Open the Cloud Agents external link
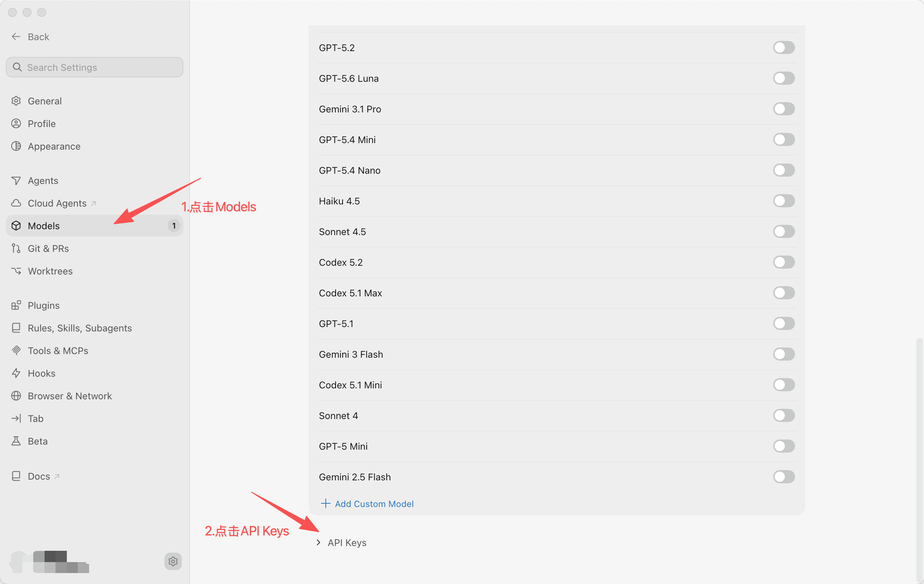924x584 pixels. point(94,203)
